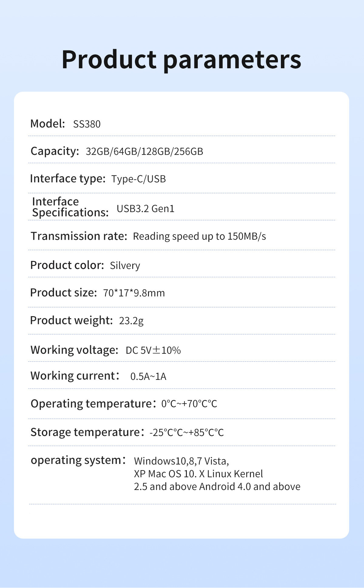Select the 32GB/64GB/128GB/256GB capacity text

144,151
